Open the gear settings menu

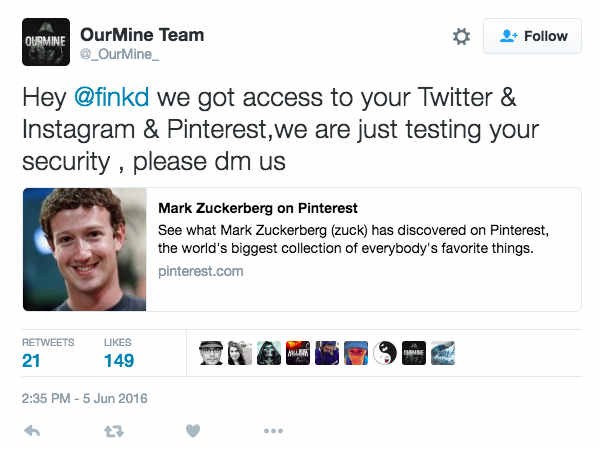(x=461, y=36)
